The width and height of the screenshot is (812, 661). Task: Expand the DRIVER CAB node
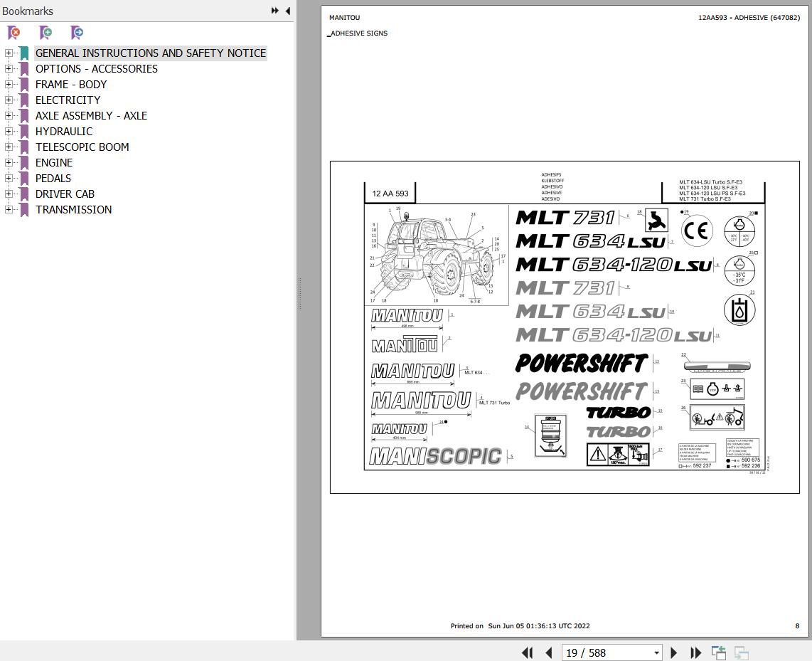9,194
